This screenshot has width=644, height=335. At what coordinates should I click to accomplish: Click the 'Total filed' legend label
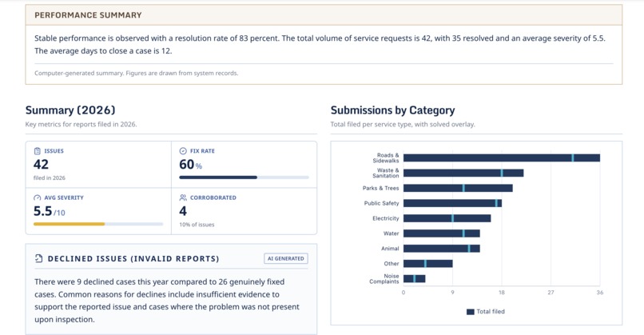click(x=491, y=312)
